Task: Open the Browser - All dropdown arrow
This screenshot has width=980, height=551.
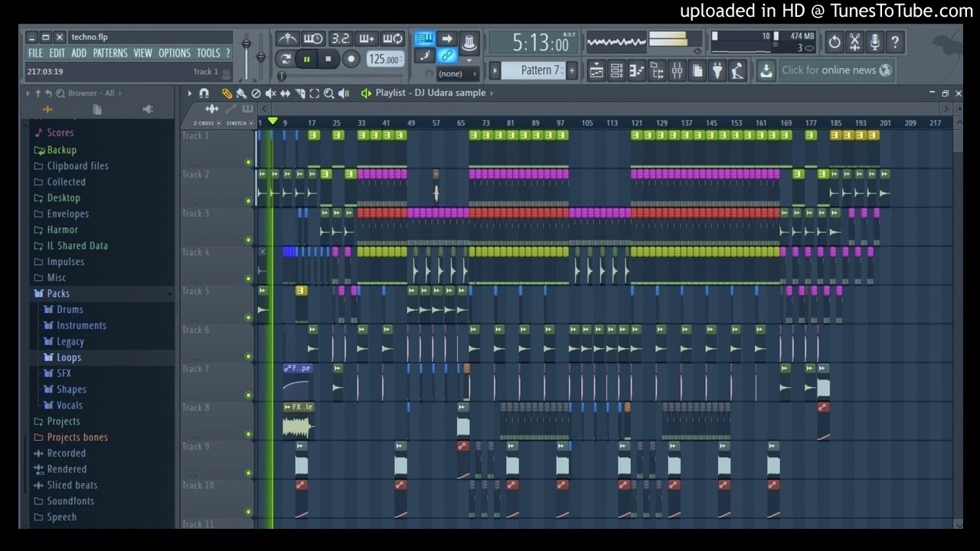Action: pos(120,93)
